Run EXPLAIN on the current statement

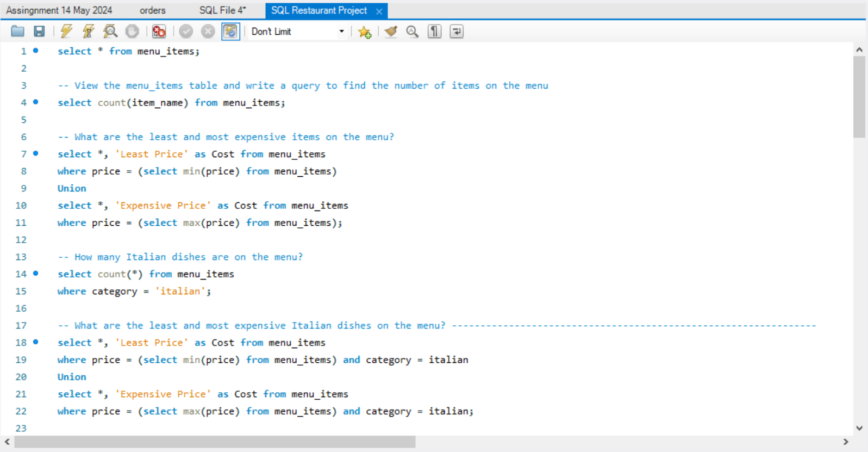[110, 32]
